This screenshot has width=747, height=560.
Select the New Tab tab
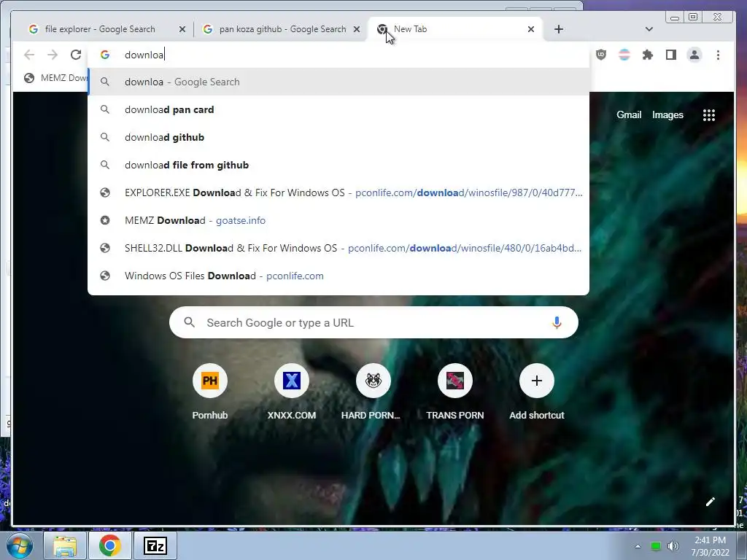tap(455, 29)
